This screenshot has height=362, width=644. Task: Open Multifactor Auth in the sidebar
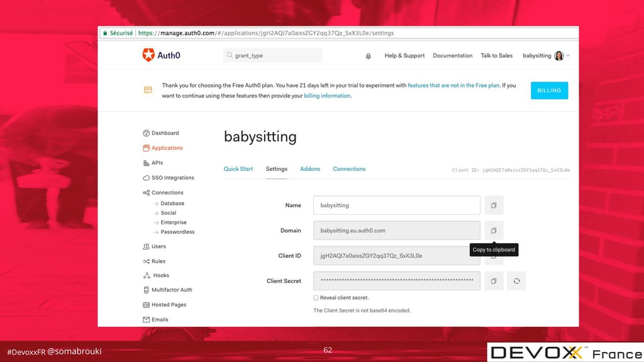172,290
